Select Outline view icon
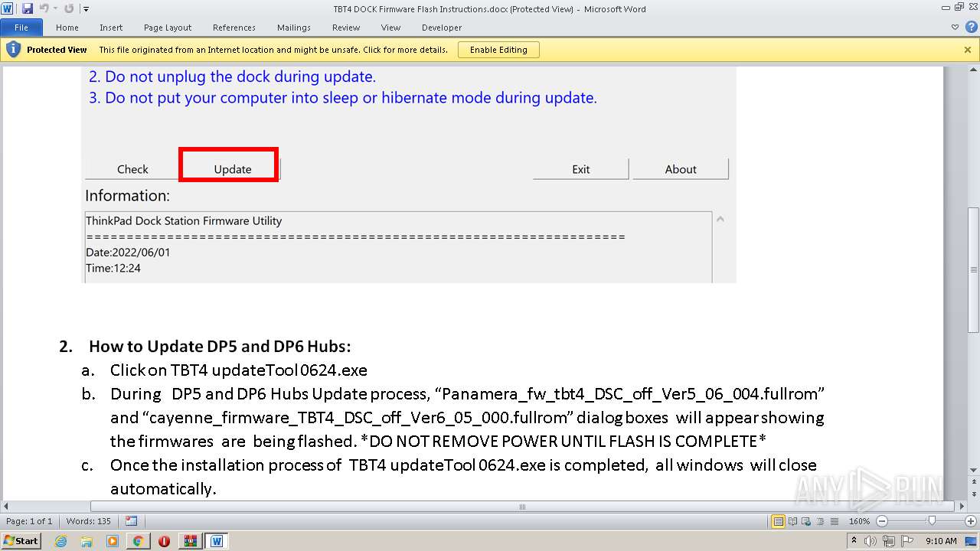980x551 pixels. tap(820, 521)
